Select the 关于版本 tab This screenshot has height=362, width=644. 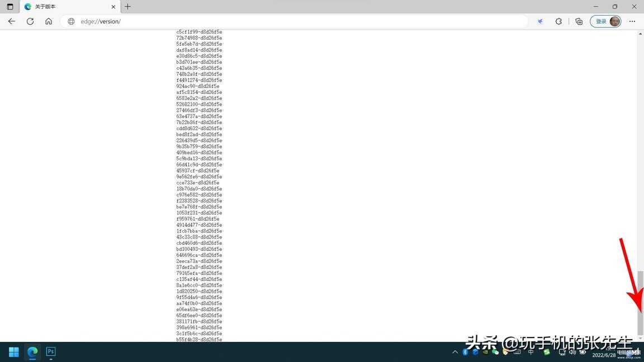pyautogui.click(x=70, y=7)
